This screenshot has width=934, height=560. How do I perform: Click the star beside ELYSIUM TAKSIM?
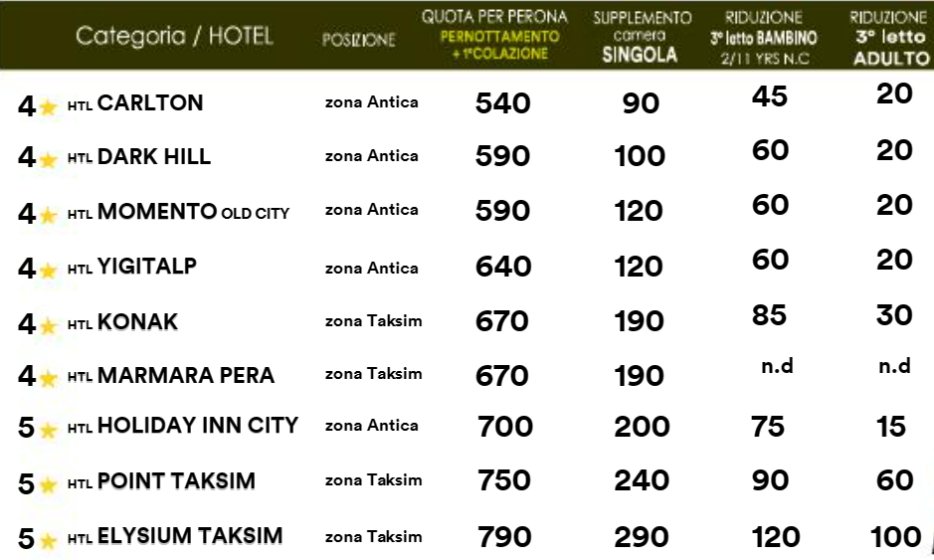48,541
